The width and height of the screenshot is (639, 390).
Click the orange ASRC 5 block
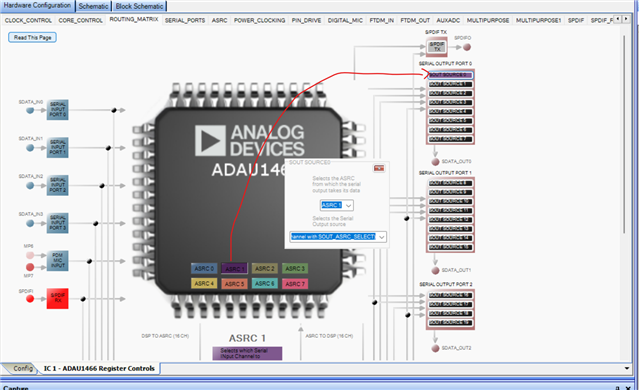click(234, 284)
